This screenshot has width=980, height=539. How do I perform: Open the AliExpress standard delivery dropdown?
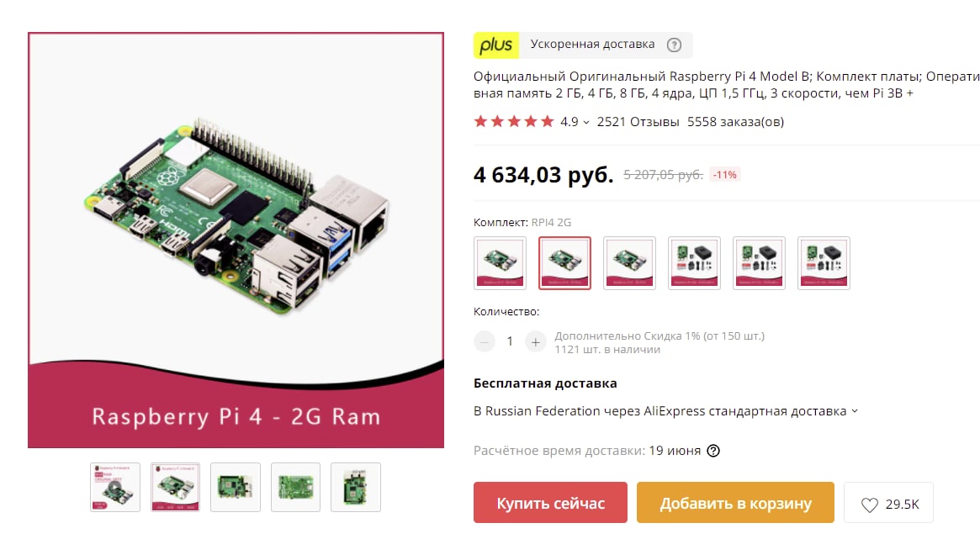666,411
